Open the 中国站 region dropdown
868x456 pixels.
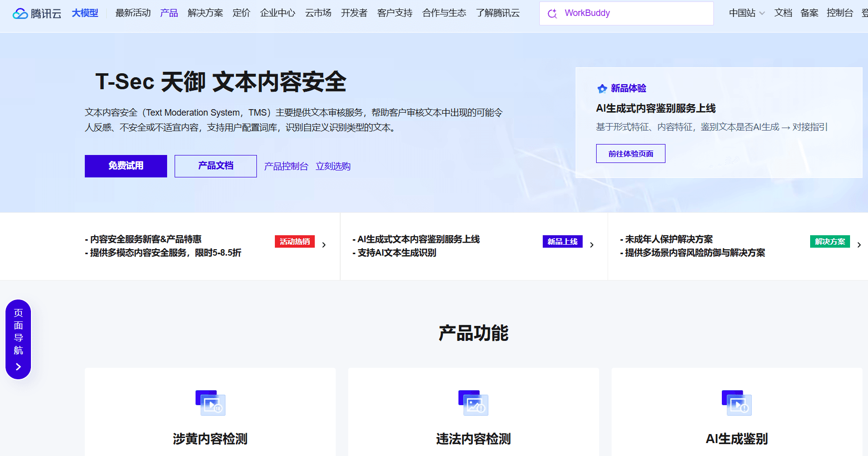click(x=747, y=13)
